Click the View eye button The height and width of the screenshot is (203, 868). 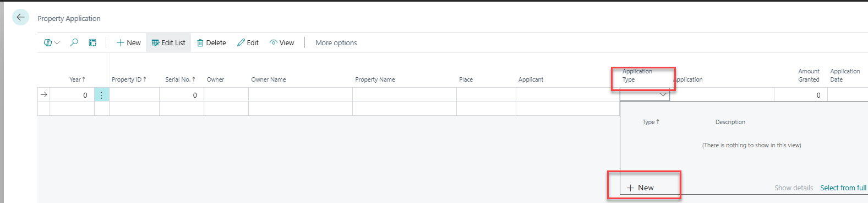click(282, 42)
